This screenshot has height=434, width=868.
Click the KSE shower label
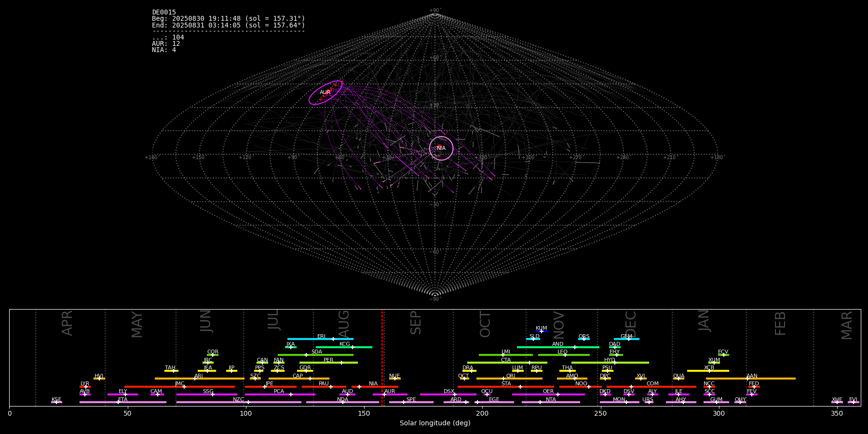coord(56,400)
